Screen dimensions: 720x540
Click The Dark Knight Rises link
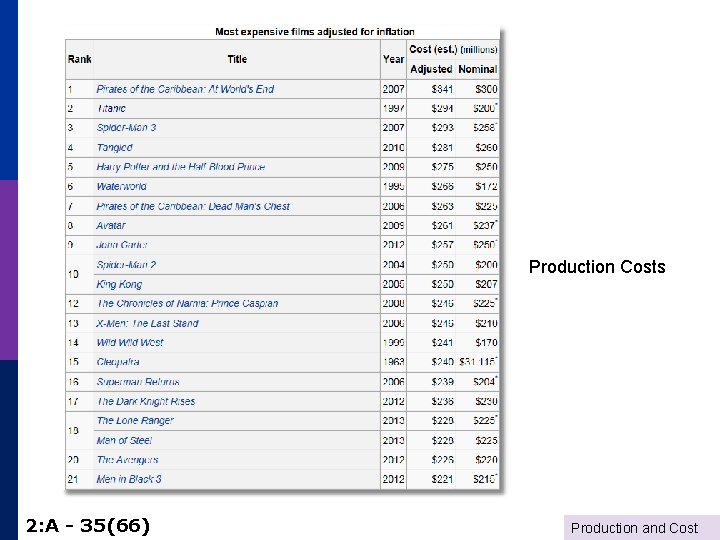146,402
